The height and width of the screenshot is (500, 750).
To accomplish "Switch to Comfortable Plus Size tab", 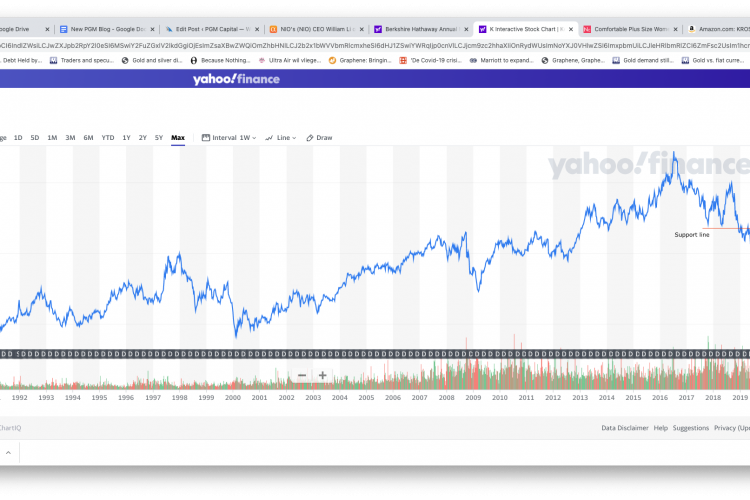I will tap(627, 30).
